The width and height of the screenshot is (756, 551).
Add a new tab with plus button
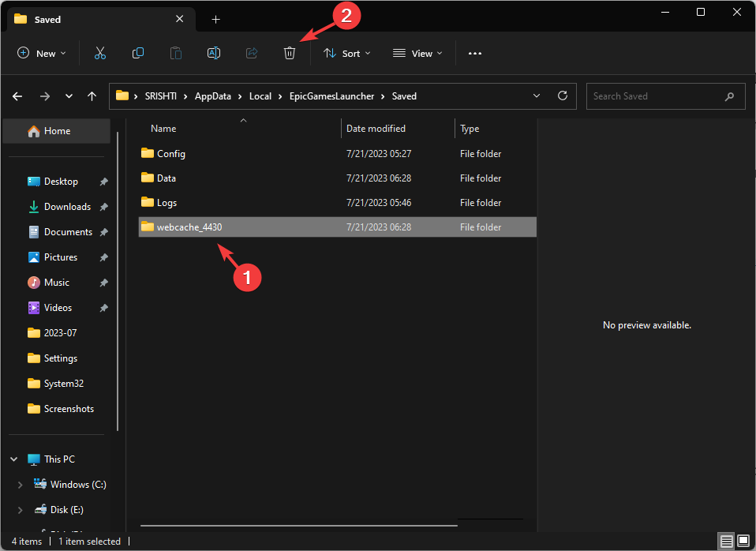(x=216, y=19)
